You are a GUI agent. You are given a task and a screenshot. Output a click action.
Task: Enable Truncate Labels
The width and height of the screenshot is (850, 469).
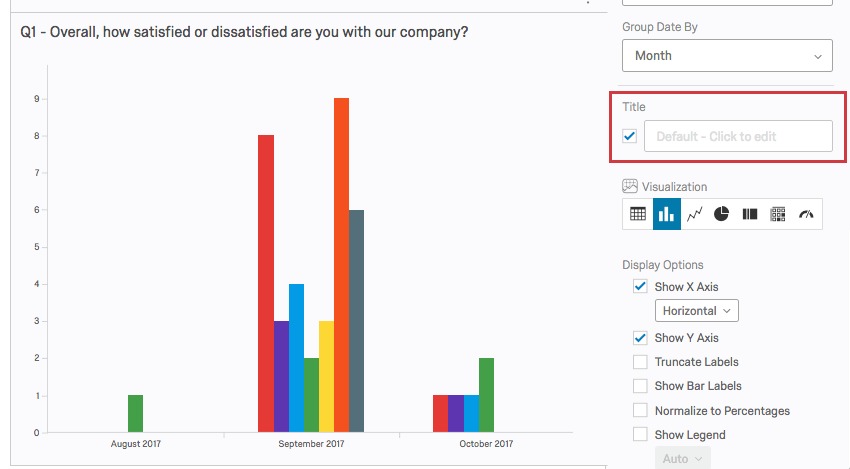[640, 362]
